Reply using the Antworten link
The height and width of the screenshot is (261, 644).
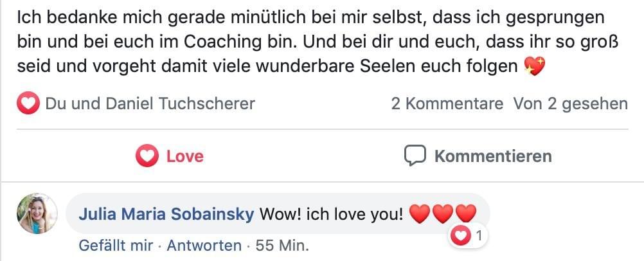[204, 246]
